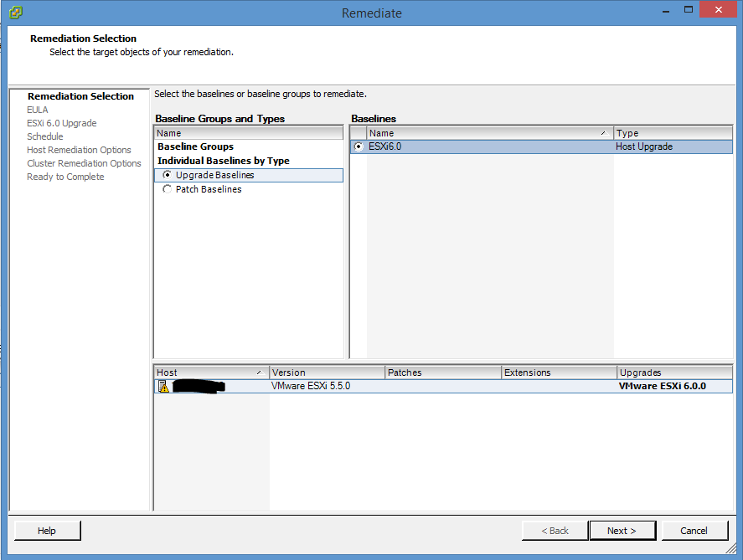
Task: Close the Remediate window
Action: [719, 9]
